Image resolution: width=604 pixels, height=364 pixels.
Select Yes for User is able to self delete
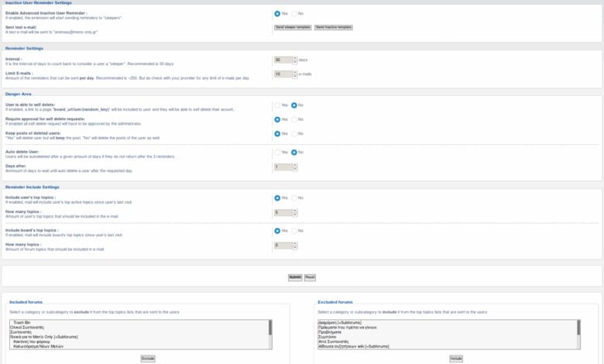(x=277, y=105)
